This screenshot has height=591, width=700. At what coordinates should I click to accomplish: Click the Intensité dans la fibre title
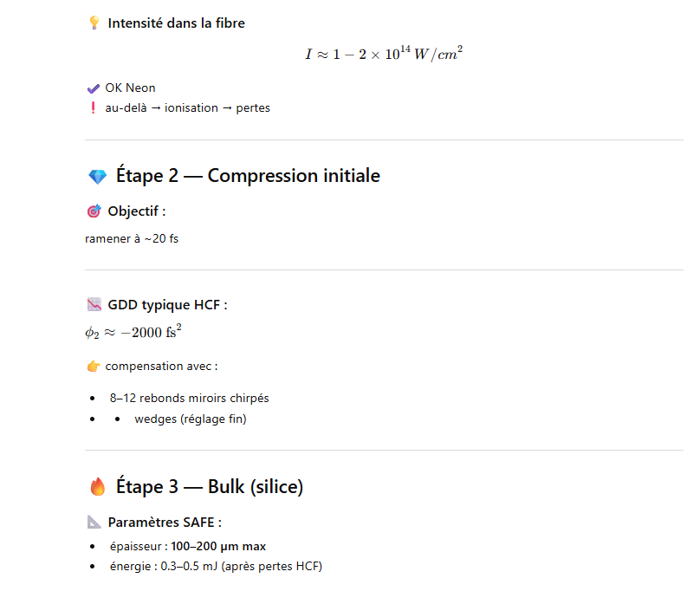(x=176, y=23)
